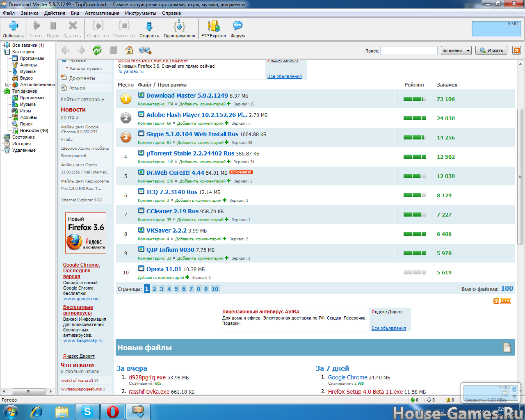Open Skype from the taskbar
Screen dimensions: 525x420
88,411
